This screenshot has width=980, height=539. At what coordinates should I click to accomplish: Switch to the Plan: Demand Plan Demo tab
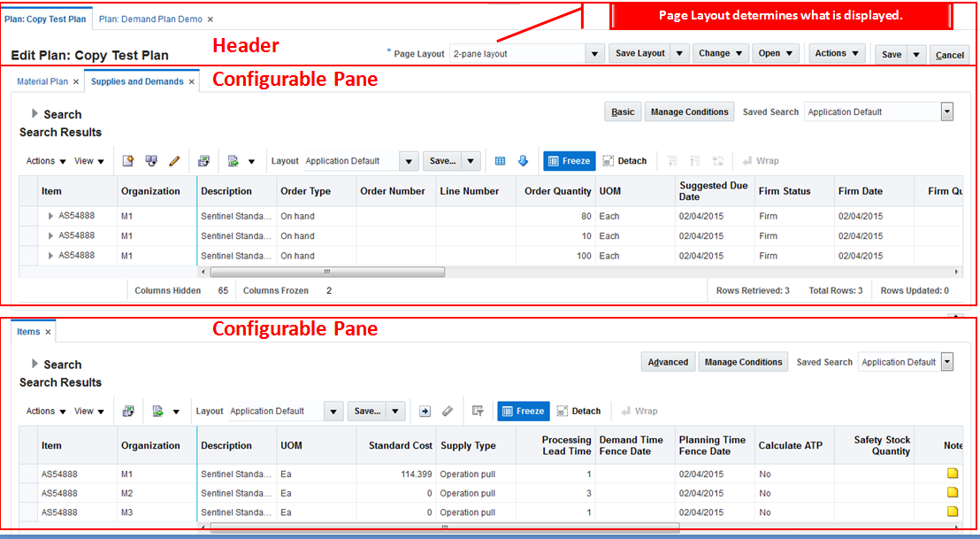pyautogui.click(x=150, y=19)
